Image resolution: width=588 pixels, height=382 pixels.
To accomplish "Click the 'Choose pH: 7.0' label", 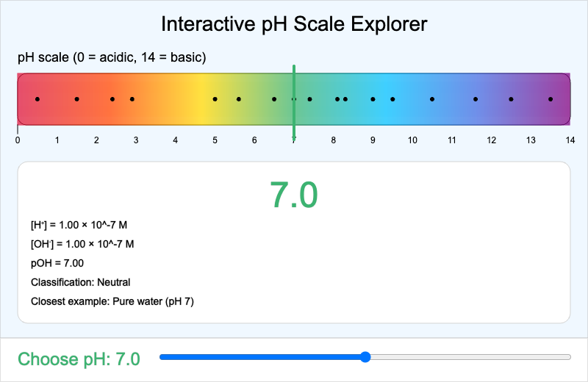I will coord(79,358).
